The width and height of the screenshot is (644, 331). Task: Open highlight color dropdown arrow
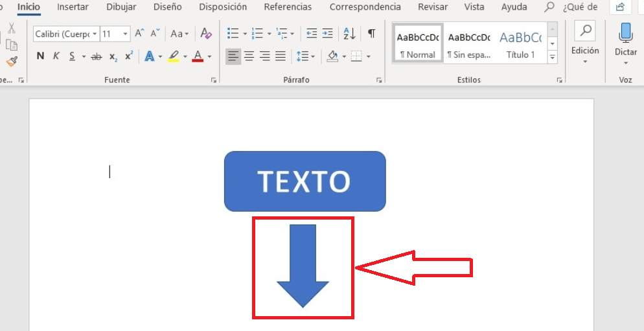(185, 56)
